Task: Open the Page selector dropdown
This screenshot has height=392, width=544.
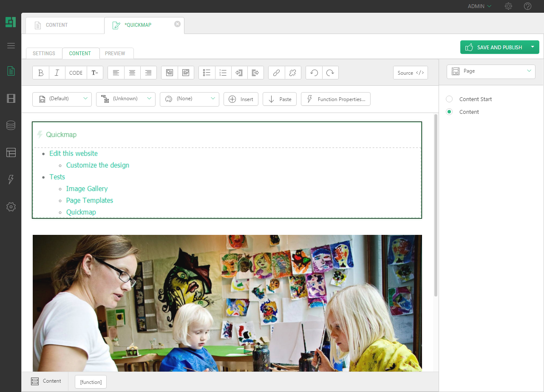Action: point(491,71)
